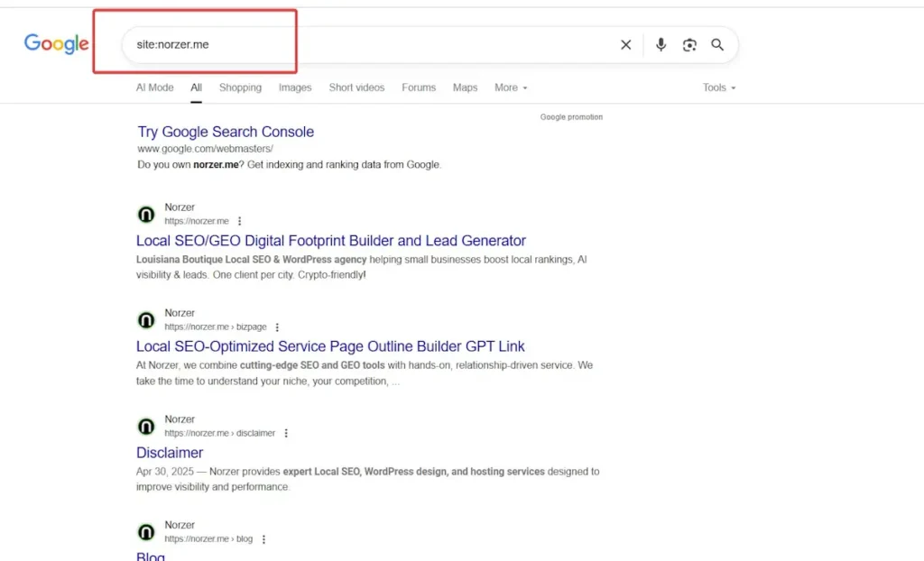Click the text 'Do you own norzer.me?'

click(190, 164)
